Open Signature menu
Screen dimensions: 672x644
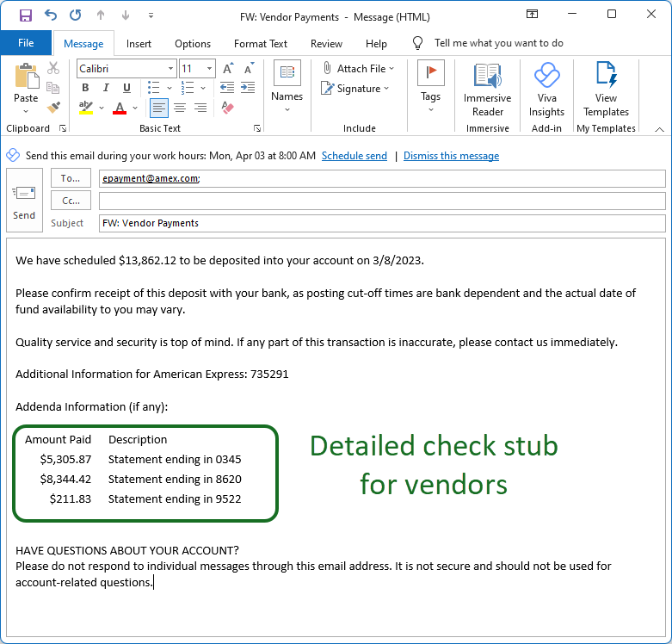tap(354, 89)
